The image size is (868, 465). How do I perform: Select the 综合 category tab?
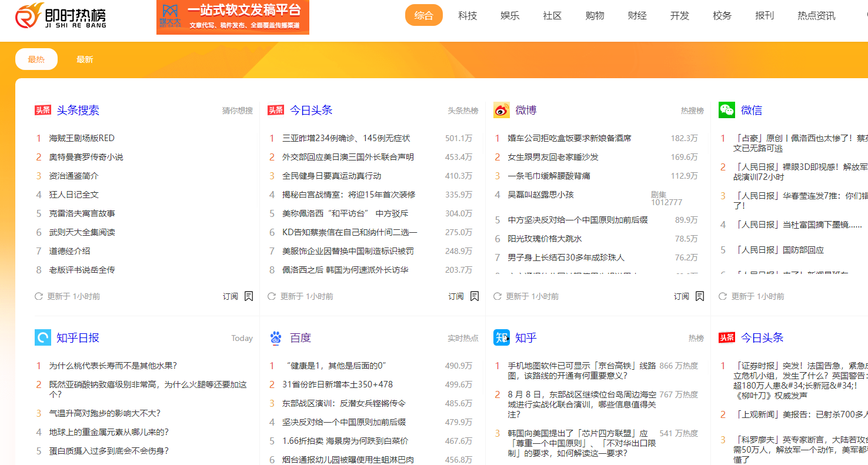click(424, 15)
